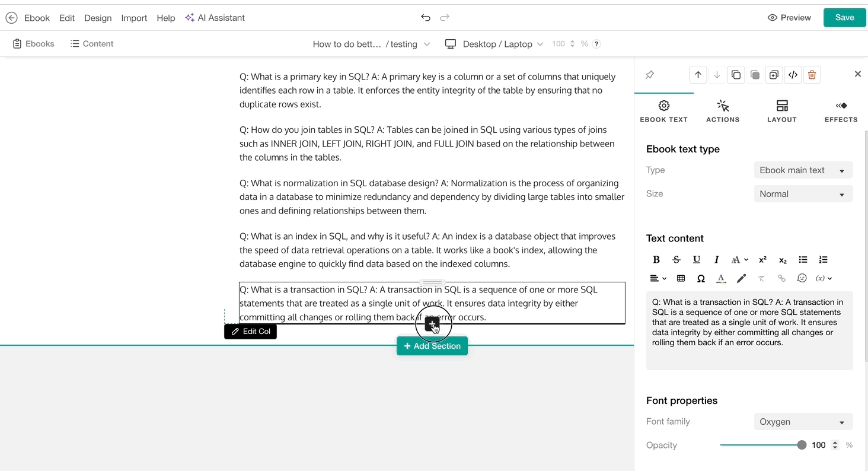Click the desktop monitor device icon
Viewport: 868px width, 471px height.
point(451,44)
